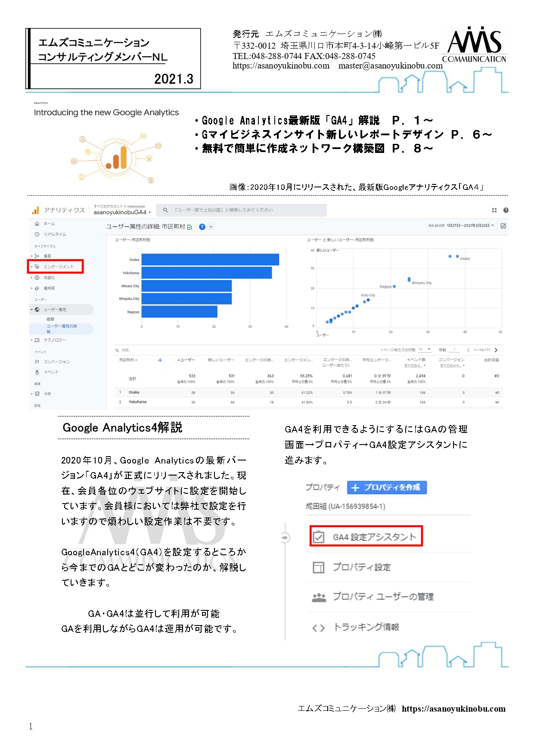Click the blue 'す' segment badge
This screenshot has width=534, height=756.
click(202, 227)
